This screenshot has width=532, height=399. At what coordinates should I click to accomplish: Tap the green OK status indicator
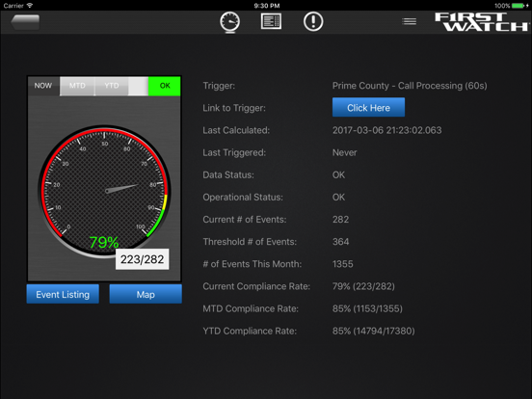coord(165,86)
